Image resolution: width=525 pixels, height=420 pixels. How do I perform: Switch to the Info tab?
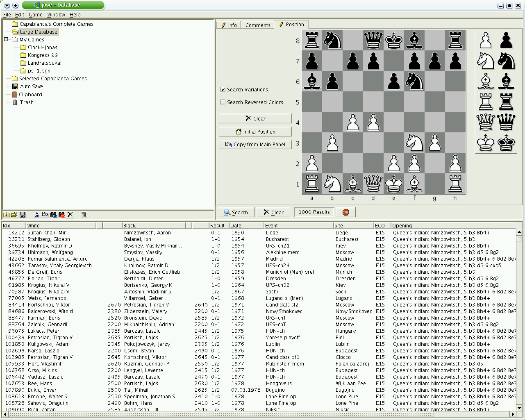point(229,25)
